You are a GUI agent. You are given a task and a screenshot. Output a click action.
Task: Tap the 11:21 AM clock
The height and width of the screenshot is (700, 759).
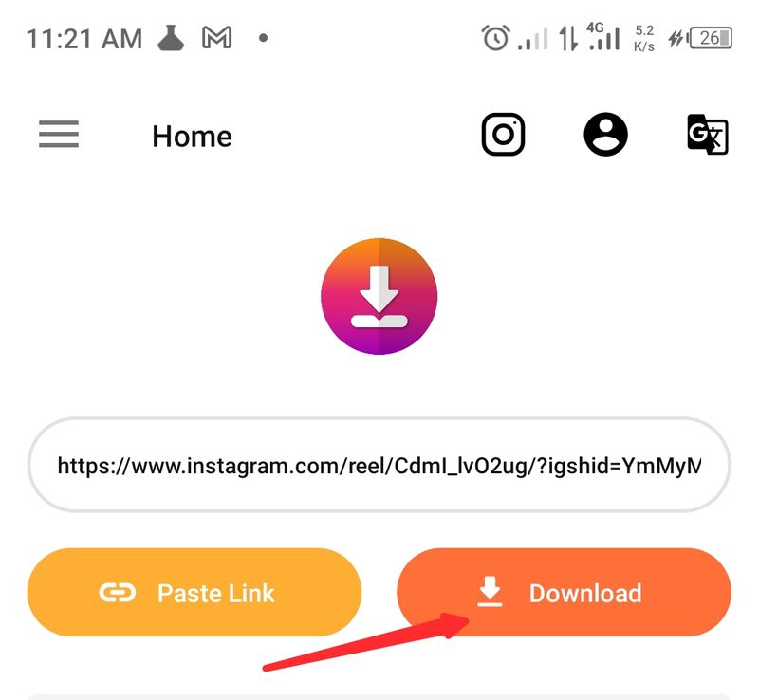coord(84,39)
